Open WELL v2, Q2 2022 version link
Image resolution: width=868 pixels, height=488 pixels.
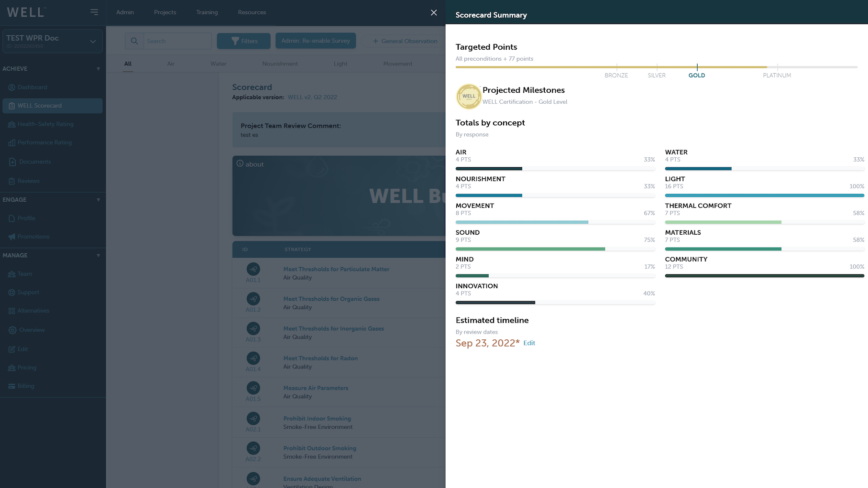point(312,97)
